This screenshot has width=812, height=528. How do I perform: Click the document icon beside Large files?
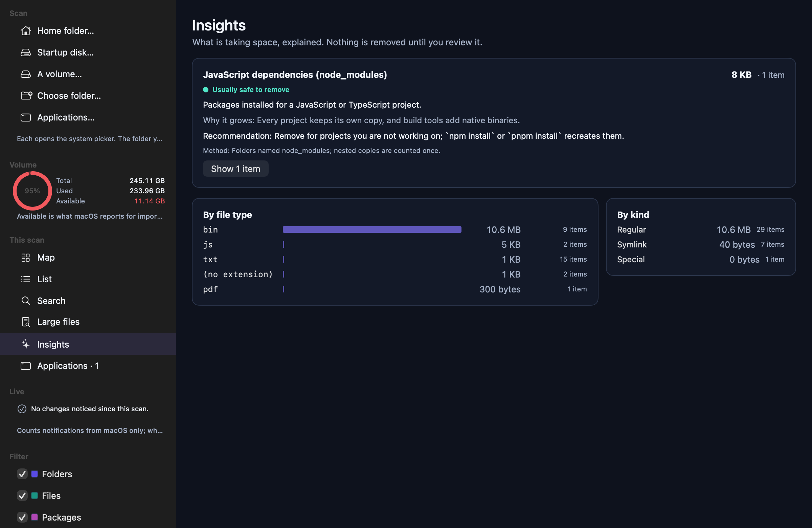point(26,322)
